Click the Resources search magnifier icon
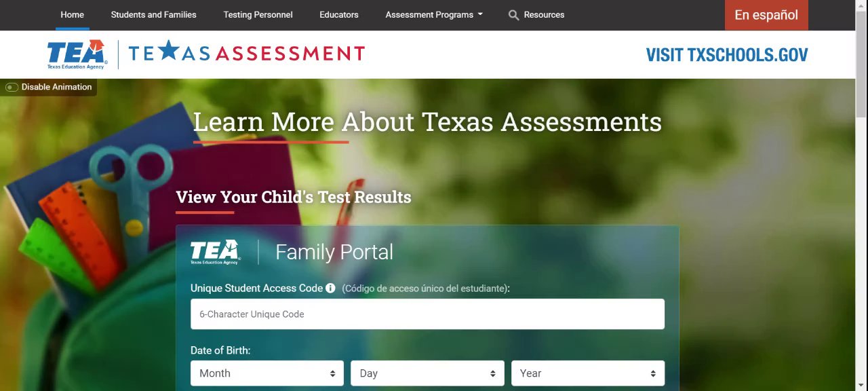The width and height of the screenshot is (868, 391). point(514,15)
